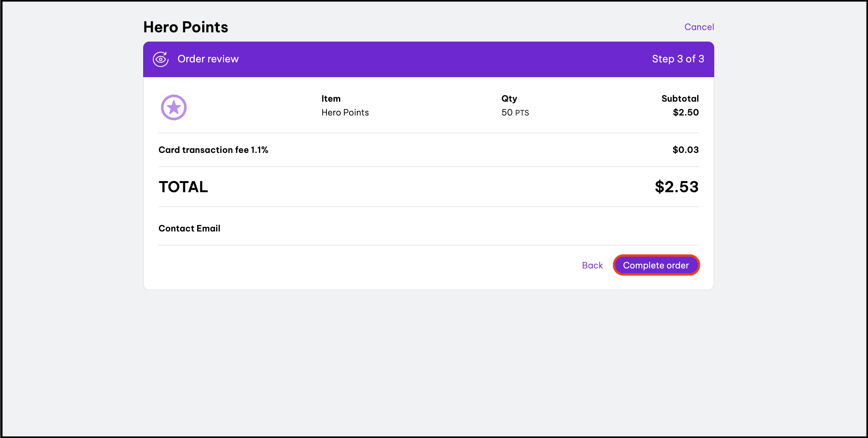The image size is (868, 438).
Task: Click the $2.50 subtotal amount
Action: tap(686, 113)
